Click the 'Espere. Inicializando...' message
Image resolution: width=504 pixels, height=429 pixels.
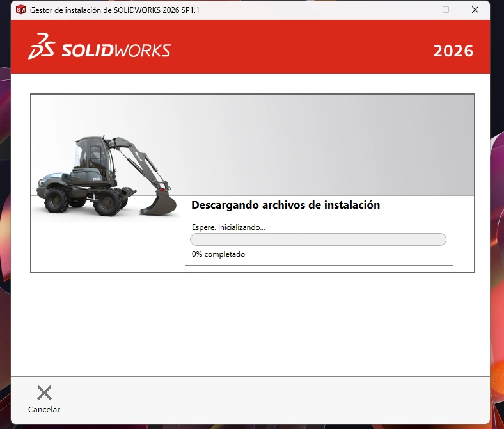(228, 227)
